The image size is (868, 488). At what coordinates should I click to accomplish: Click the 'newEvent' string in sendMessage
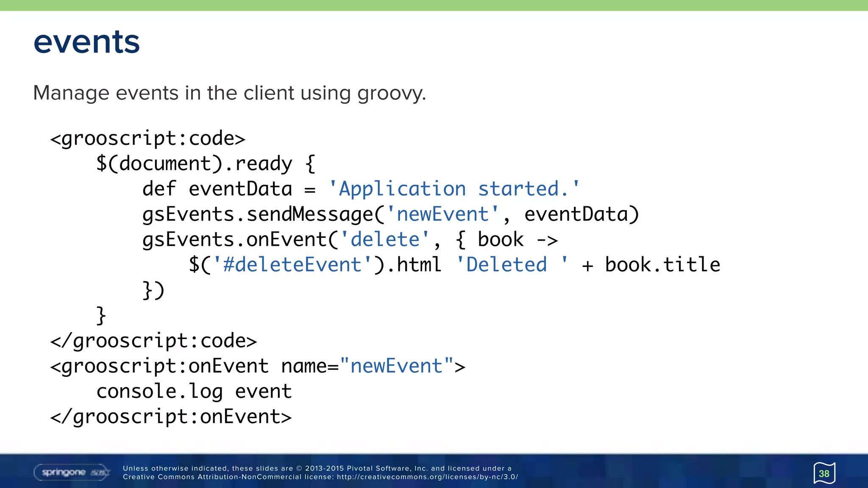coord(442,214)
